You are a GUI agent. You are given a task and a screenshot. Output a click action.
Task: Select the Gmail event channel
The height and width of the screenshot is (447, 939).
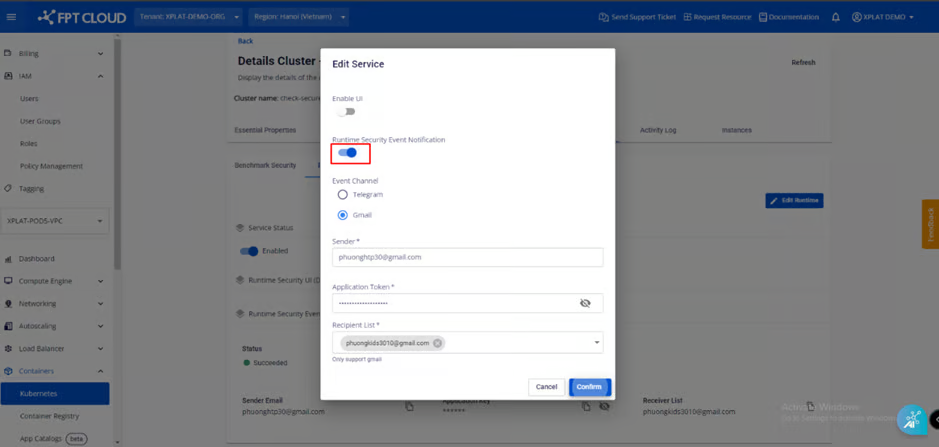coord(343,215)
